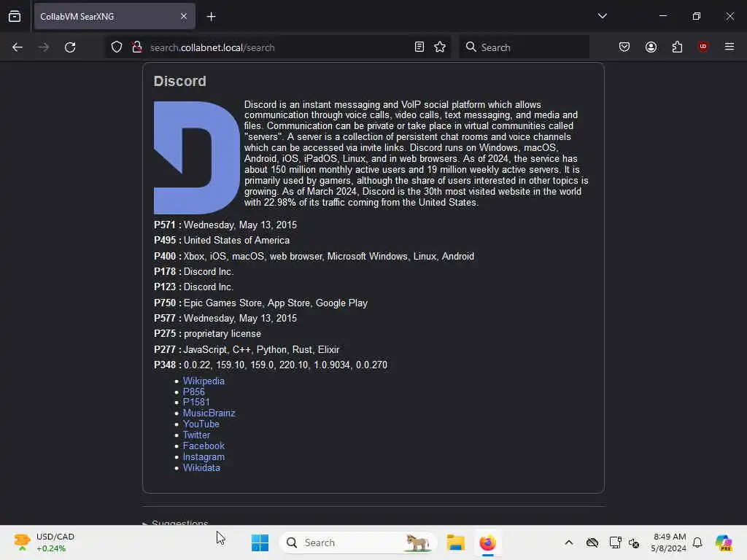Image resolution: width=747 pixels, height=560 pixels.
Task: Click the address bar URL field
Action: click(278, 47)
